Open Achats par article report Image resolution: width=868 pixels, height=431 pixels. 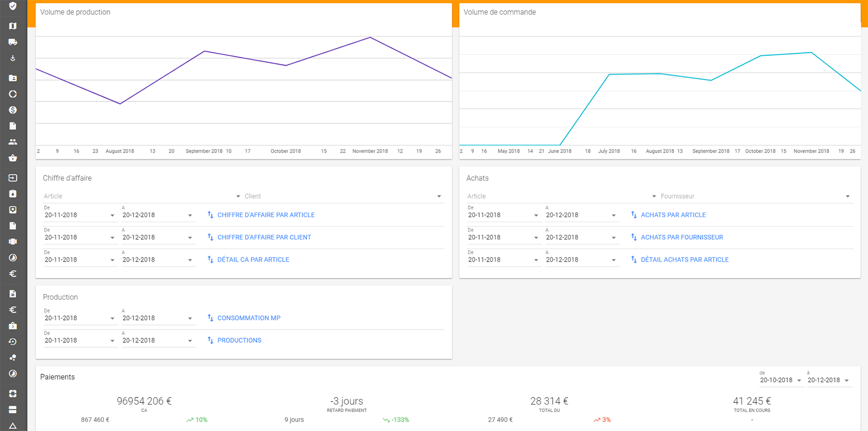(673, 215)
